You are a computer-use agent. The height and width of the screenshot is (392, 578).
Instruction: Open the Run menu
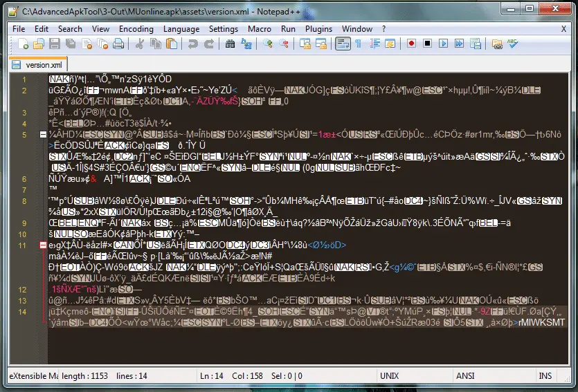coord(288,29)
